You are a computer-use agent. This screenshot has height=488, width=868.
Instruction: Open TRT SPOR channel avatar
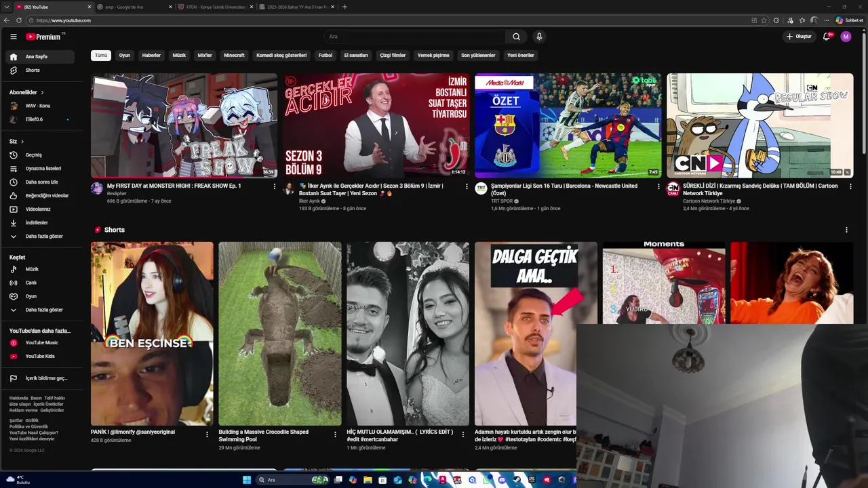click(481, 188)
